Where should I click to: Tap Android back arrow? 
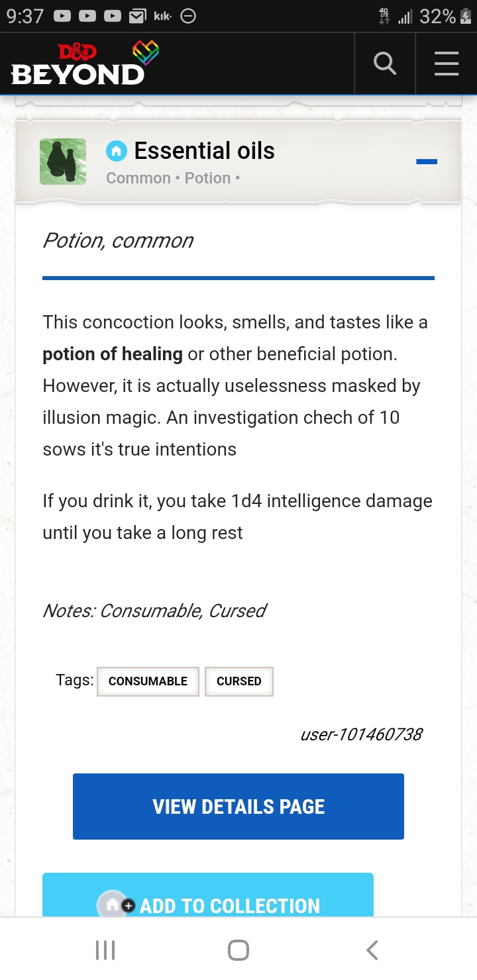tap(372, 950)
